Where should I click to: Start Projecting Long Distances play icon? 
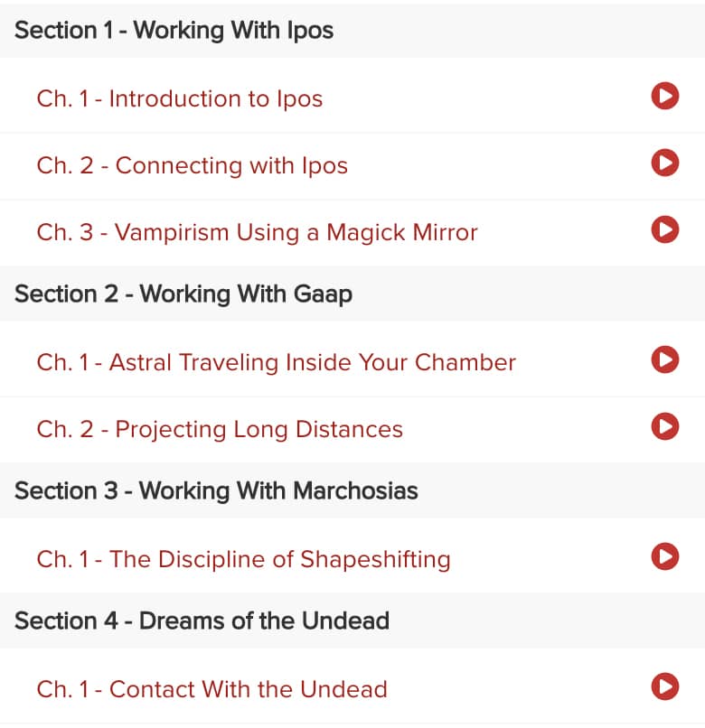tap(664, 426)
